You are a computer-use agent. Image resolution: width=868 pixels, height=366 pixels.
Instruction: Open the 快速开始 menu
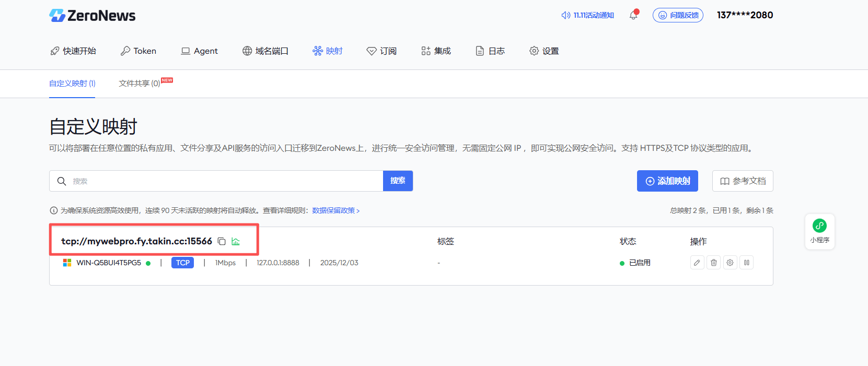pyautogui.click(x=73, y=51)
